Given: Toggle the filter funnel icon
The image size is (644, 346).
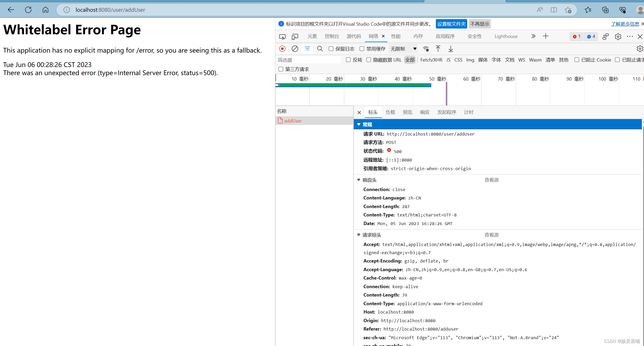Looking at the screenshot, I should [x=307, y=49].
